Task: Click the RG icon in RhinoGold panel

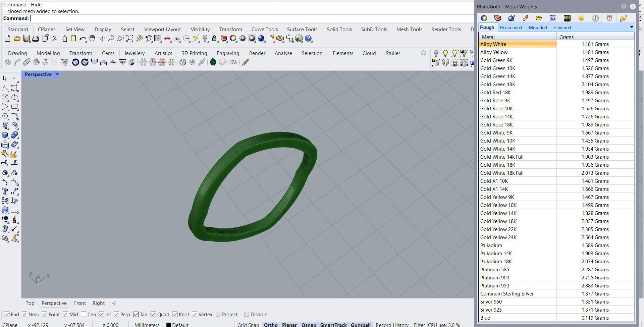Action: [x=567, y=18]
